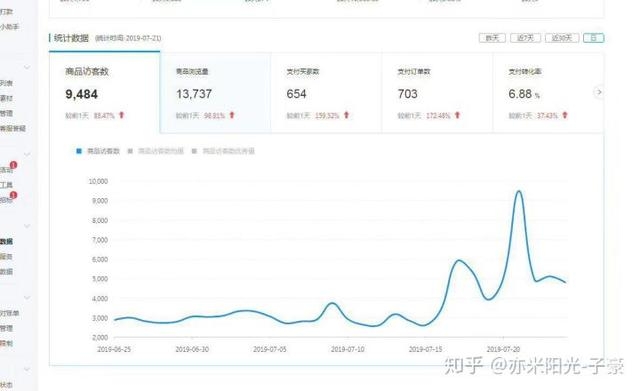The image size is (640, 391).
Task: Filter statistics by 近7天
Action: (x=525, y=38)
